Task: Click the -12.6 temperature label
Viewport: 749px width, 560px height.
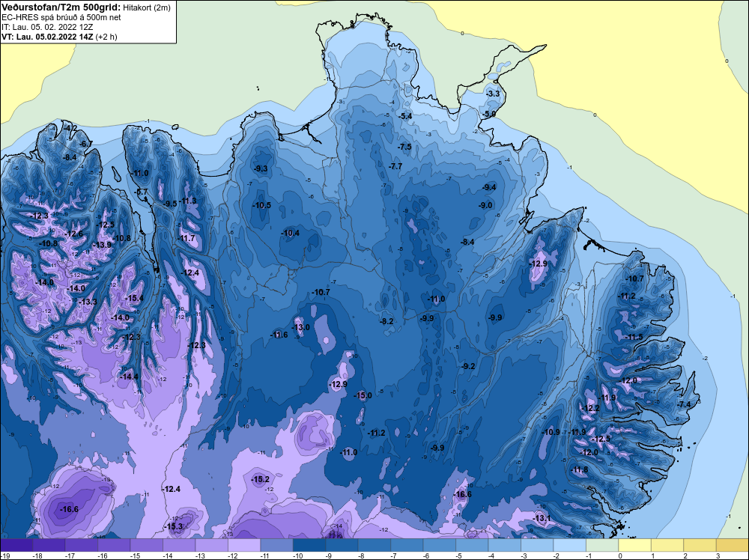Action: pyautogui.click(x=73, y=234)
